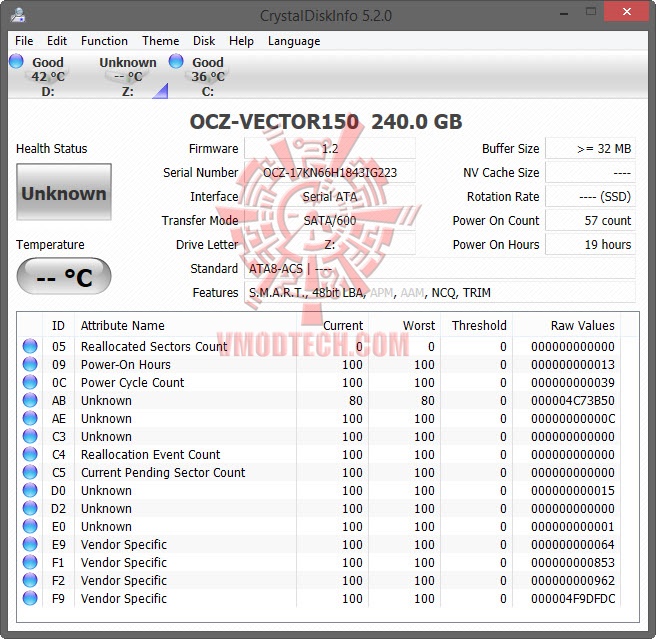This screenshot has width=656, height=639.
Task: Click raw value 000004C73B50
Action: (572, 400)
